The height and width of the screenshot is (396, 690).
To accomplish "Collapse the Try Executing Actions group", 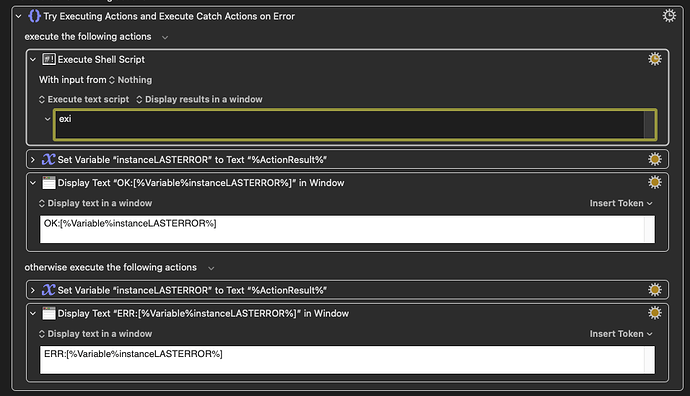I will [x=18, y=16].
